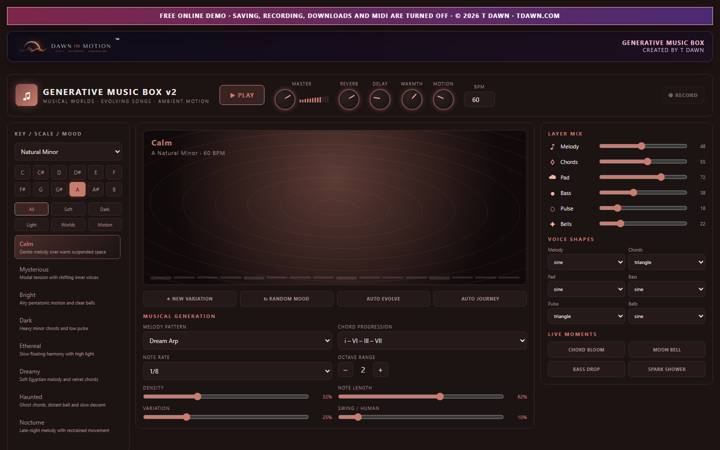Select key C
Image resolution: width=720 pixels, height=450 pixels.
(x=22, y=173)
